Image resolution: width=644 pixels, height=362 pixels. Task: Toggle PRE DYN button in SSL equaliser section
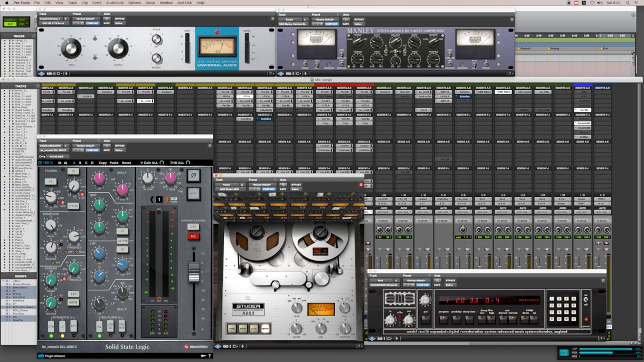pos(122,327)
